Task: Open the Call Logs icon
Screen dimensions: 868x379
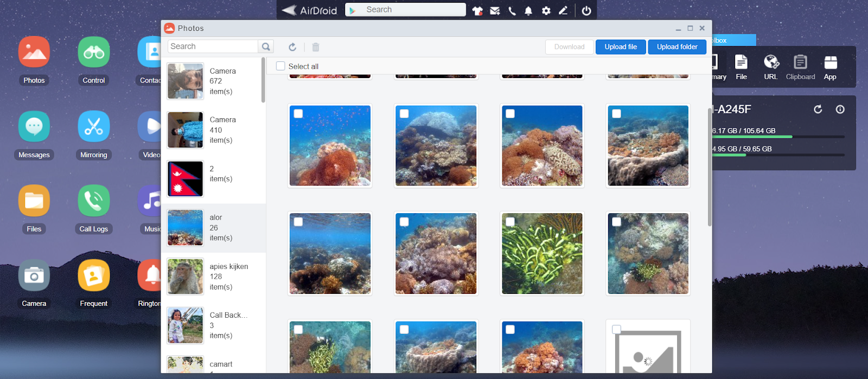Action: click(x=94, y=201)
